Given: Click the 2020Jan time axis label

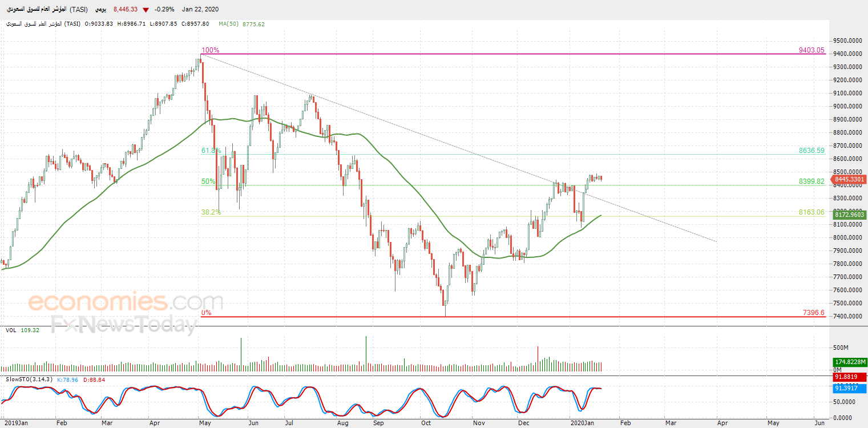Looking at the screenshot, I should click(x=582, y=423).
